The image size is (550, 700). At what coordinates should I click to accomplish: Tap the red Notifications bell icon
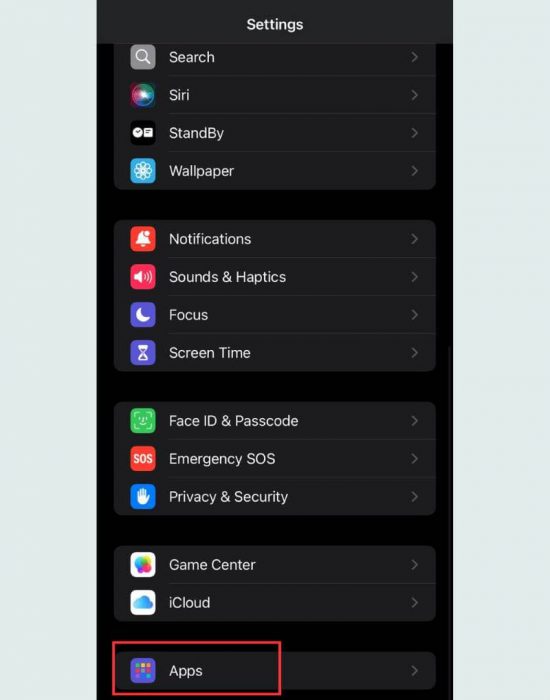click(x=143, y=239)
